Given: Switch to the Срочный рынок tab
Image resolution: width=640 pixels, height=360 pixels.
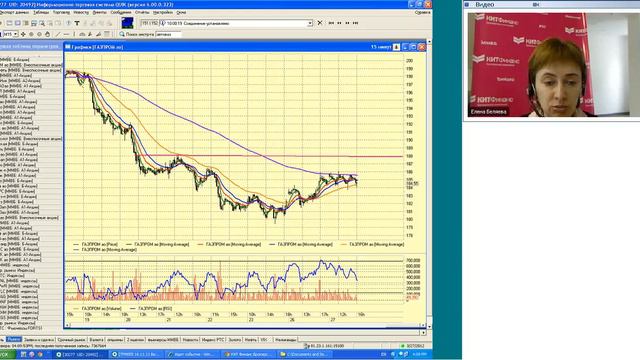Looking at the screenshot, I should (x=71, y=340).
